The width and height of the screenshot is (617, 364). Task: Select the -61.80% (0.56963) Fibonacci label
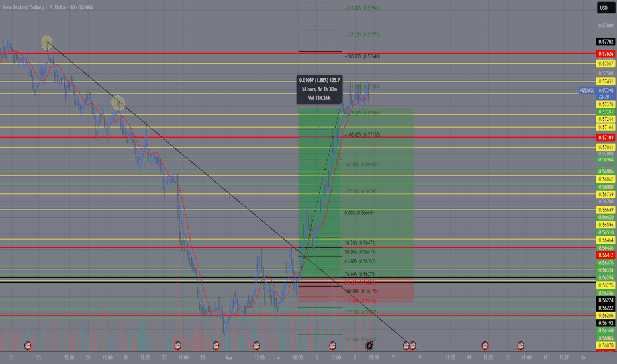tap(361, 165)
